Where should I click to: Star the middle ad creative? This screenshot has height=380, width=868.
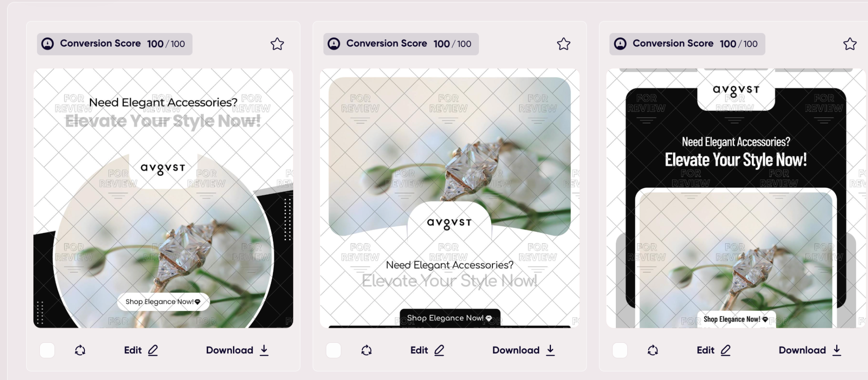click(x=564, y=44)
